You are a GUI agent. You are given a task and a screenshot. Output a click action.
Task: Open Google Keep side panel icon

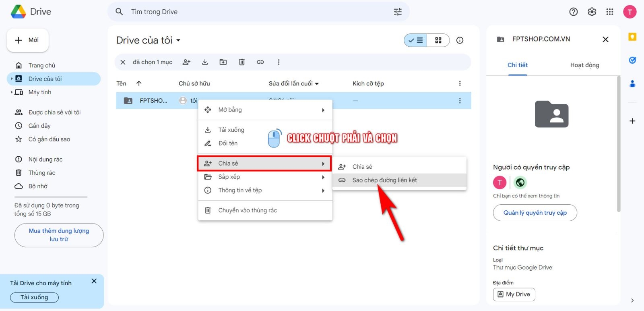coord(632,37)
